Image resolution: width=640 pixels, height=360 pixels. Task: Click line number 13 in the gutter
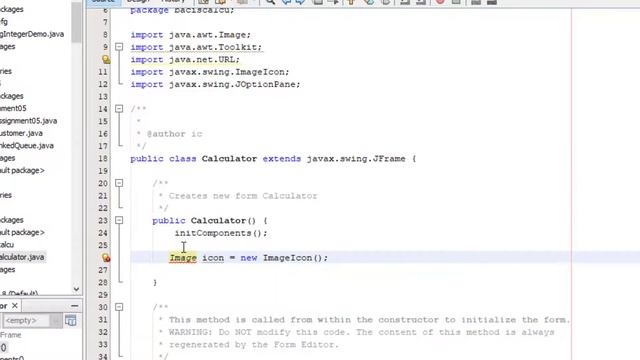click(103, 97)
